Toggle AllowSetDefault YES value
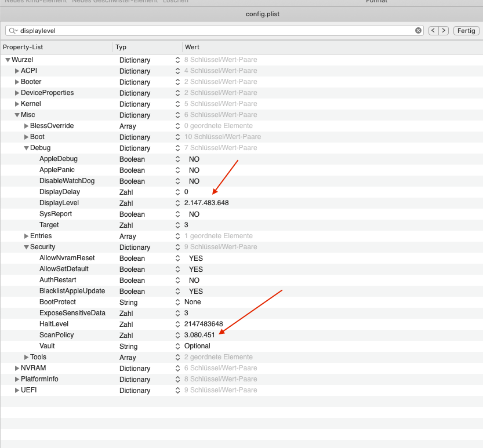This screenshot has height=448, width=483. (196, 269)
